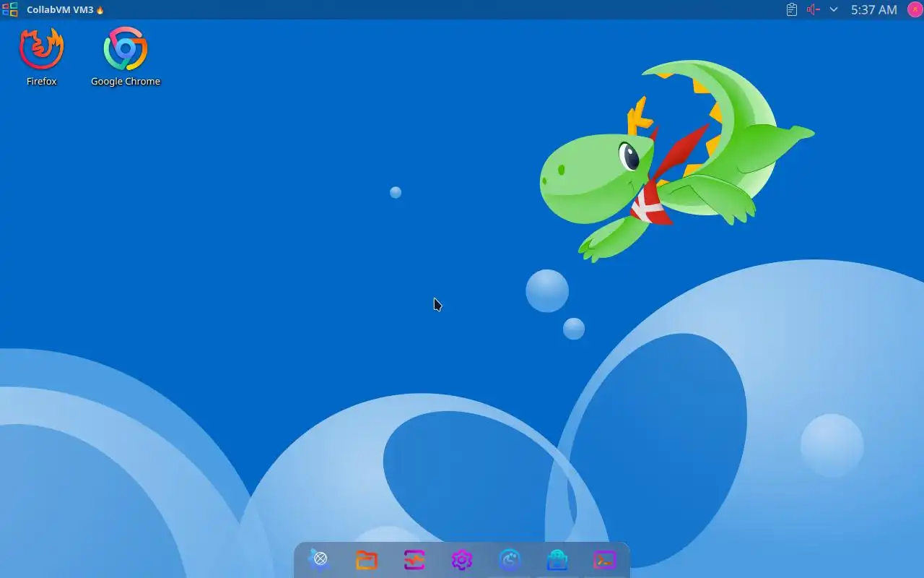
Task: Open the file manager folder dock icon
Action: click(367, 560)
